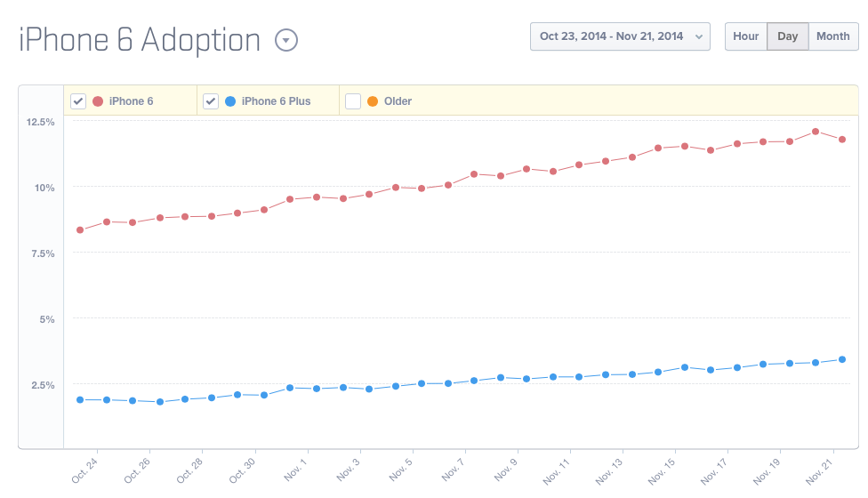Click the red iPhone 6 legend dot
The height and width of the screenshot is (498, 868).
point(98,101)
